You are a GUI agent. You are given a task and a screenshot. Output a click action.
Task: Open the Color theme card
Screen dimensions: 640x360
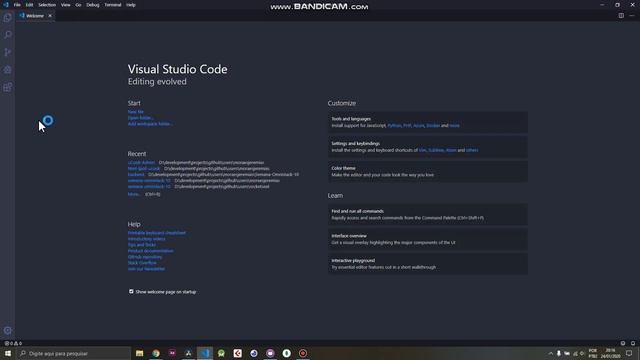[427, 171]
